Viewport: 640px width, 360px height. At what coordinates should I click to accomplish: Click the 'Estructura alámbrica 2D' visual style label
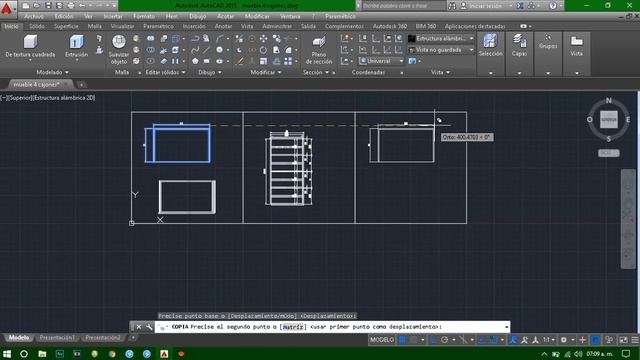click(x=64, y=98)
